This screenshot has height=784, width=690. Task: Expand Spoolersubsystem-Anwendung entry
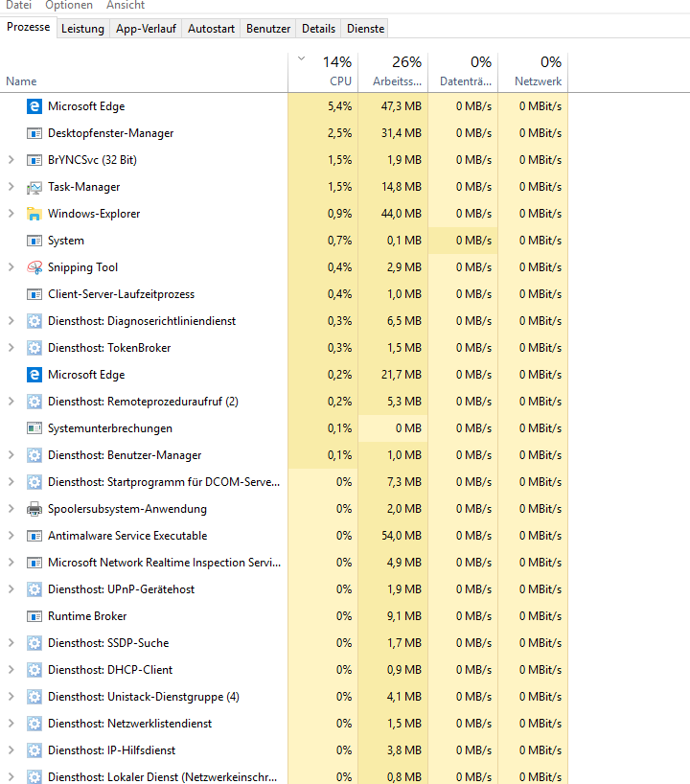(11, 509)
